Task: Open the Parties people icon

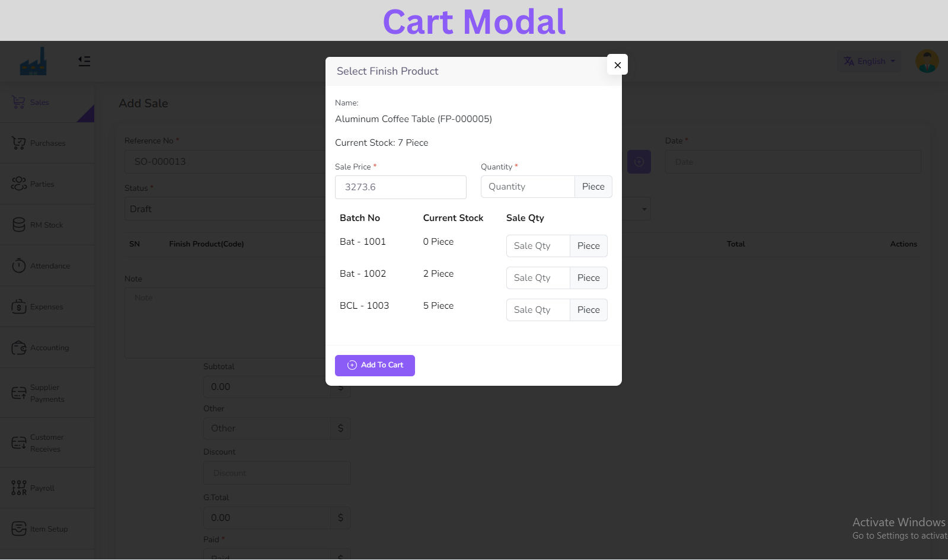Action: pos(19,184)
